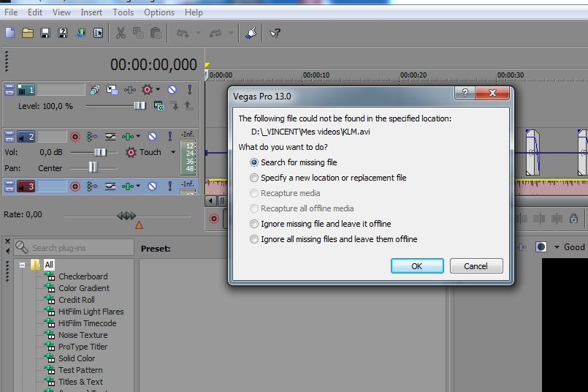588x392 pixels.
Task: Collapse the All plug-ins folder
Action: [23, 265]
